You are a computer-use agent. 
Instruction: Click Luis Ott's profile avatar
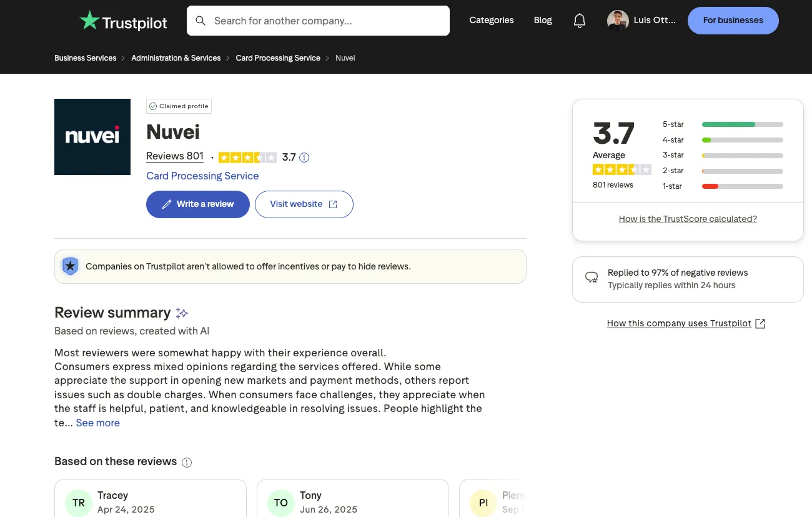(x=617, y=20)
